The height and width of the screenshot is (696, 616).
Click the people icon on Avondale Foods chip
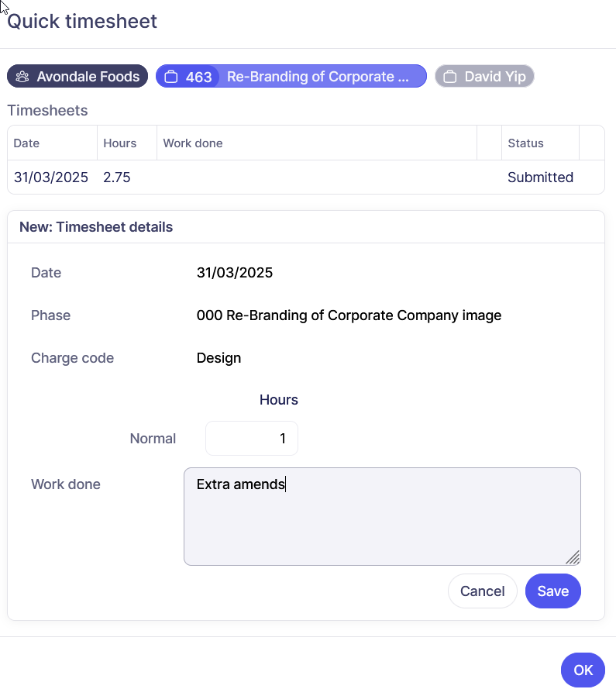point(22,77)
